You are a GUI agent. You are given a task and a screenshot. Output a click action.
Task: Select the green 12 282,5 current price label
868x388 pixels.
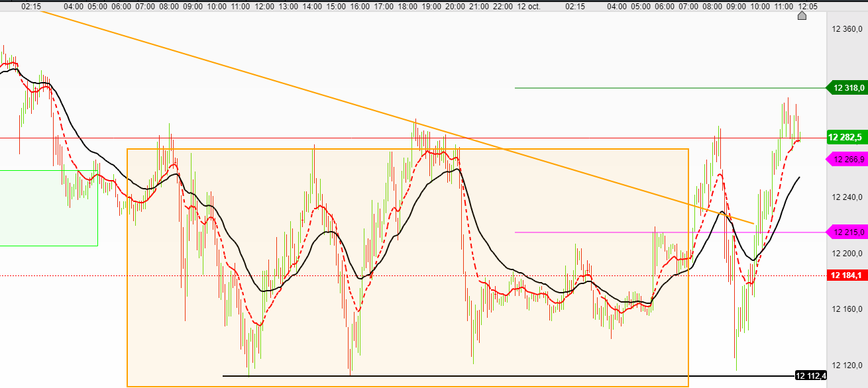(x=847, y=138)
